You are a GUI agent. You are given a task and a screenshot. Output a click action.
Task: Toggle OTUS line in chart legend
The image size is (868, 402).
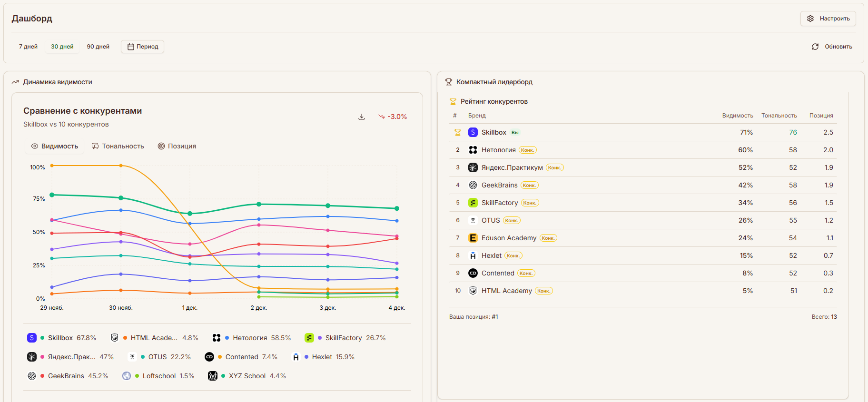coord(158,357)
